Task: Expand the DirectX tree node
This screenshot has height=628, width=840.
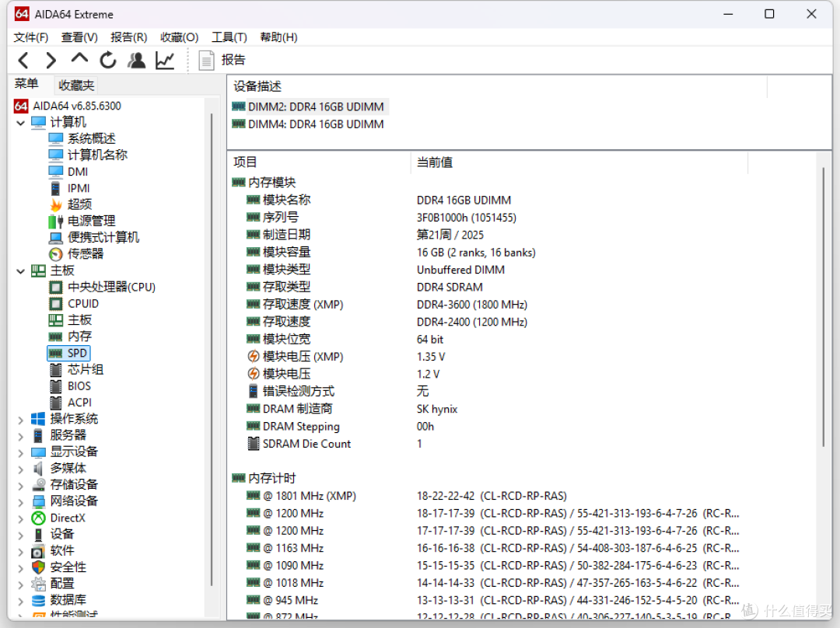Action: click(20, 518)
